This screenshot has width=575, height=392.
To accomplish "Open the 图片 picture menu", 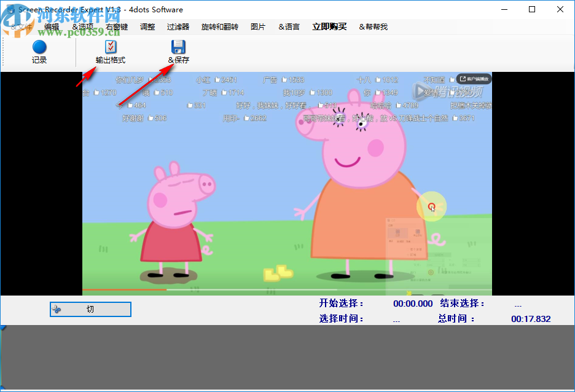I will [x=258, y=26].
